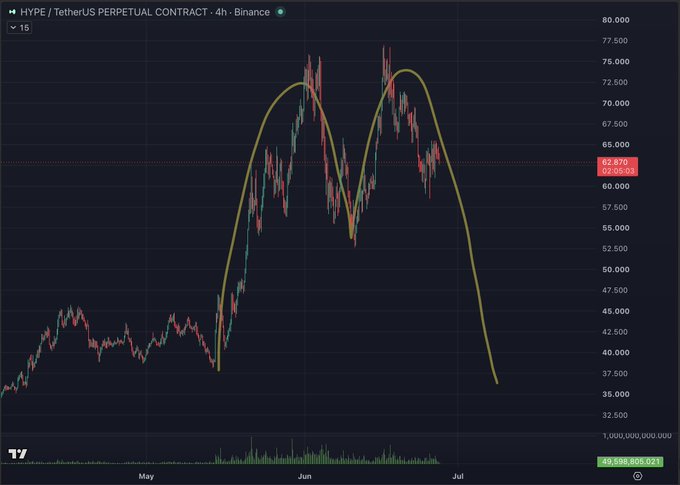Select the current price label 62.870

[615, 162]
